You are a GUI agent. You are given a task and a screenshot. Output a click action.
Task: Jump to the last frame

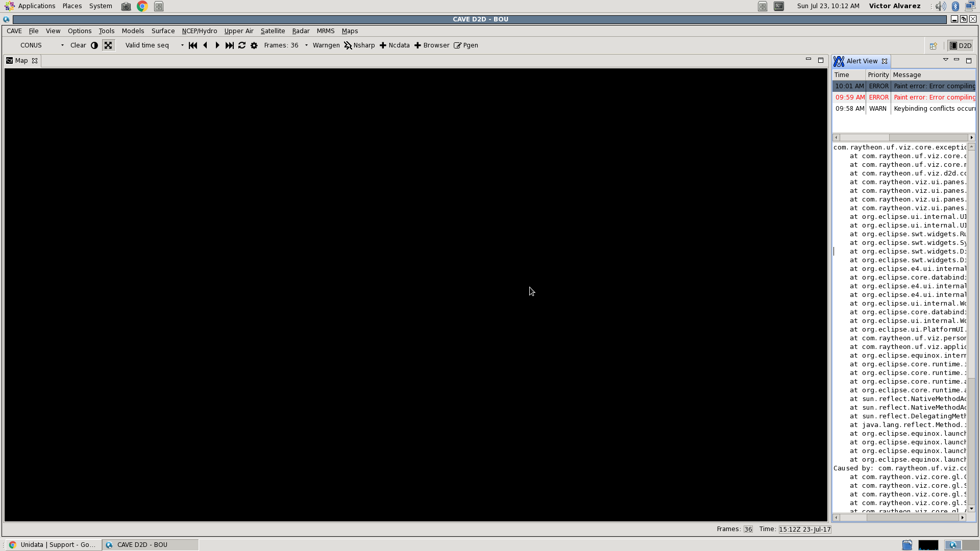230,45
